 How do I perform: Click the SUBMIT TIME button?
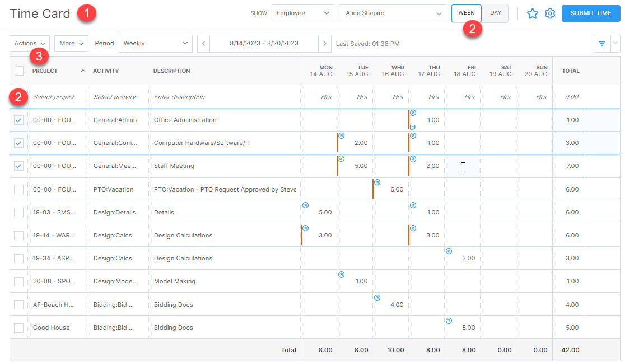591,13
